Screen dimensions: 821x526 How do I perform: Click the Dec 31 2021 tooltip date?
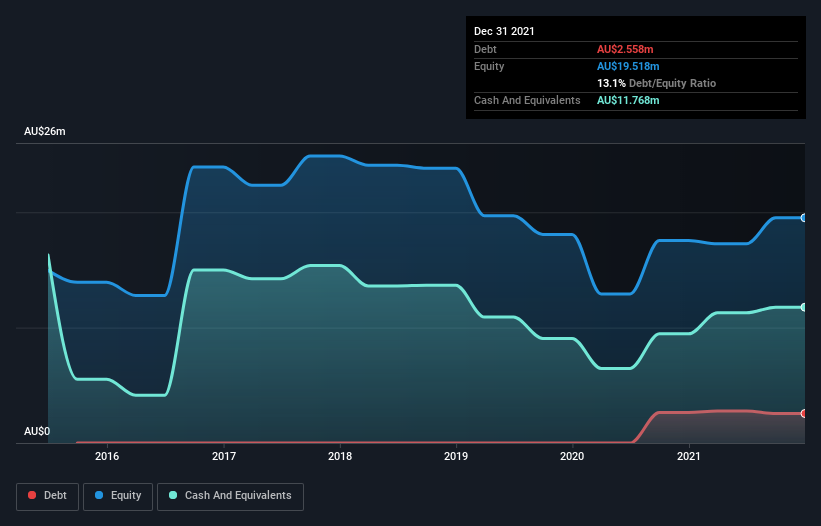click(504, 31)
